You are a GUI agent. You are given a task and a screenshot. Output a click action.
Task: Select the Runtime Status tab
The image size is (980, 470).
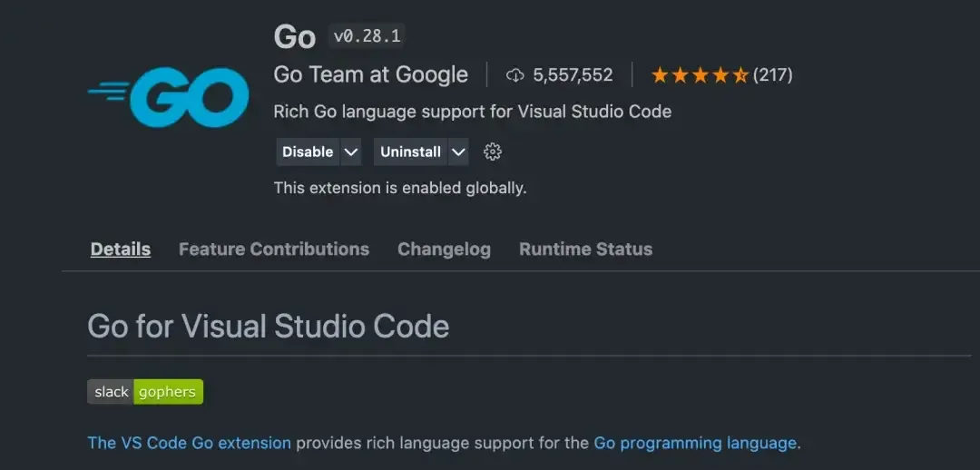(585, 250)
